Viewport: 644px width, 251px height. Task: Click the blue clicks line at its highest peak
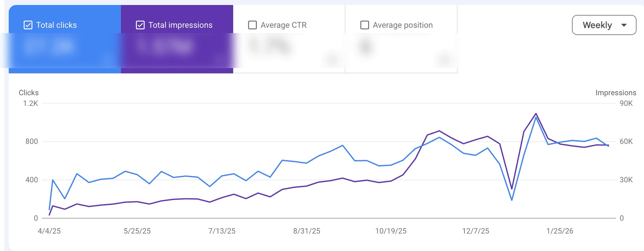pyautogui.click(x=535, y=117)
